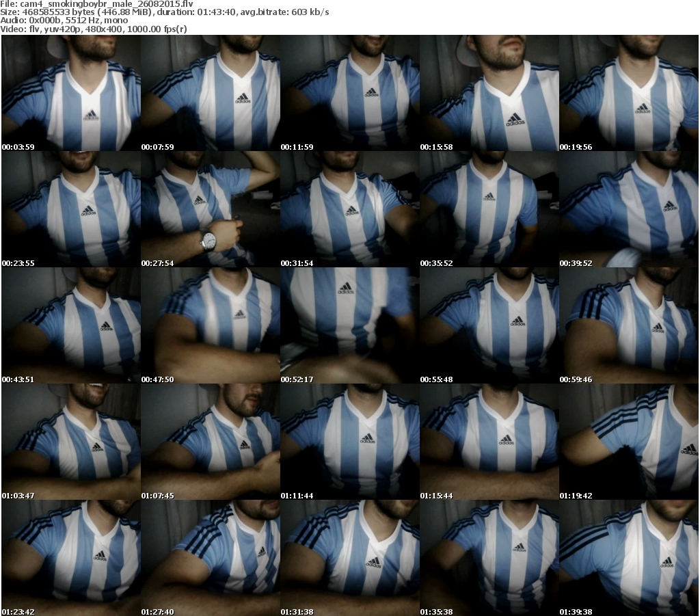Open the frame at 00:43:51

(71, 325)
